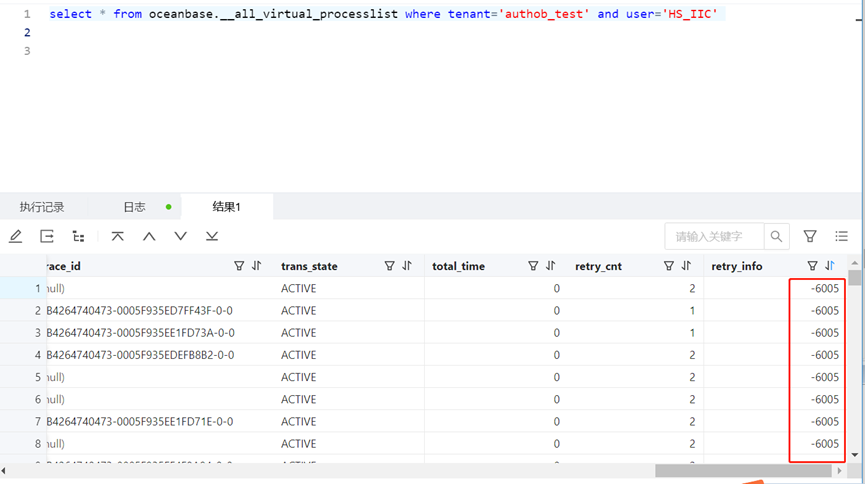Click the edit pencil icon in results toolbar

(15, 237)
